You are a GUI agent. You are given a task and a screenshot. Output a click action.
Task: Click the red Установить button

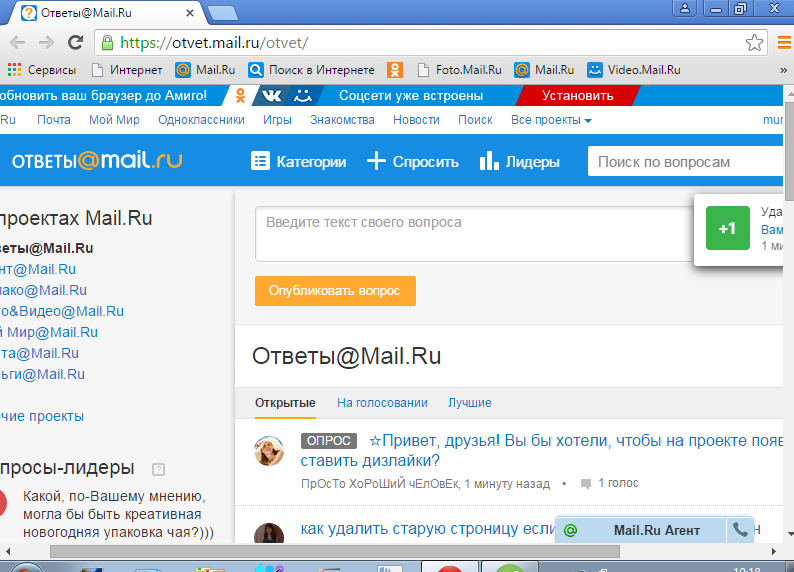click(x=578, y=96)
